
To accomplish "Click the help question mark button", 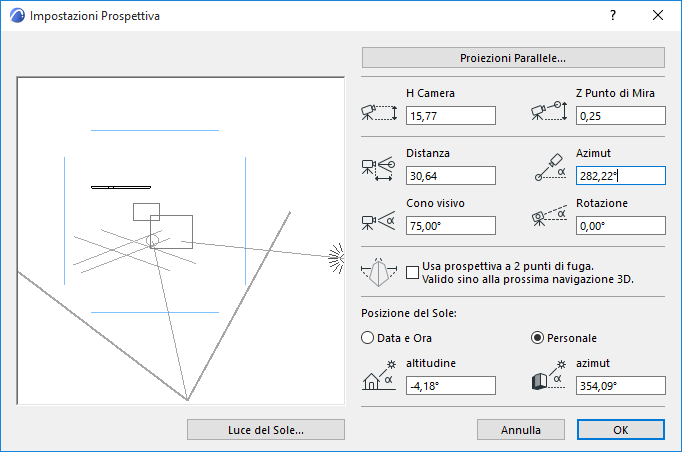I will tap(612, 16).
